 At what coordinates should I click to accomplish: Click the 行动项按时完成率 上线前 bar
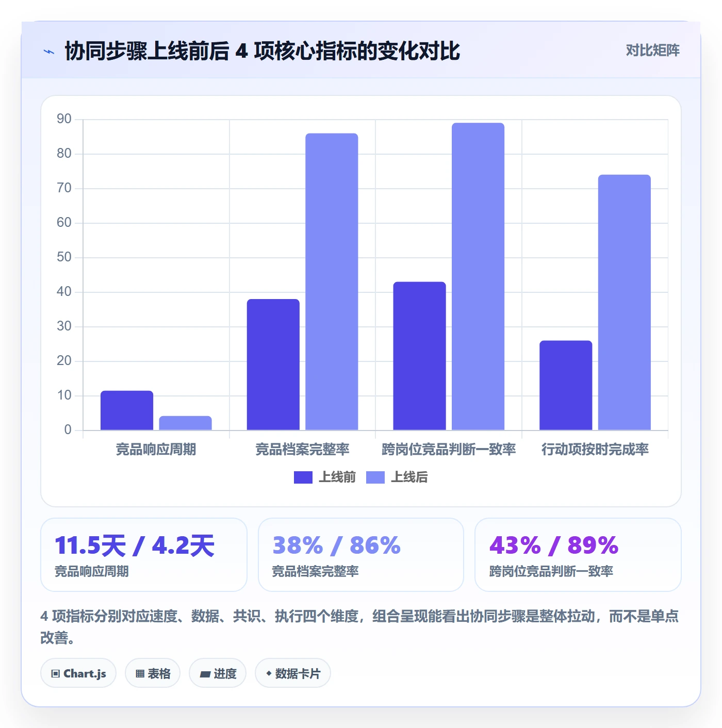(x=566, y=385)
